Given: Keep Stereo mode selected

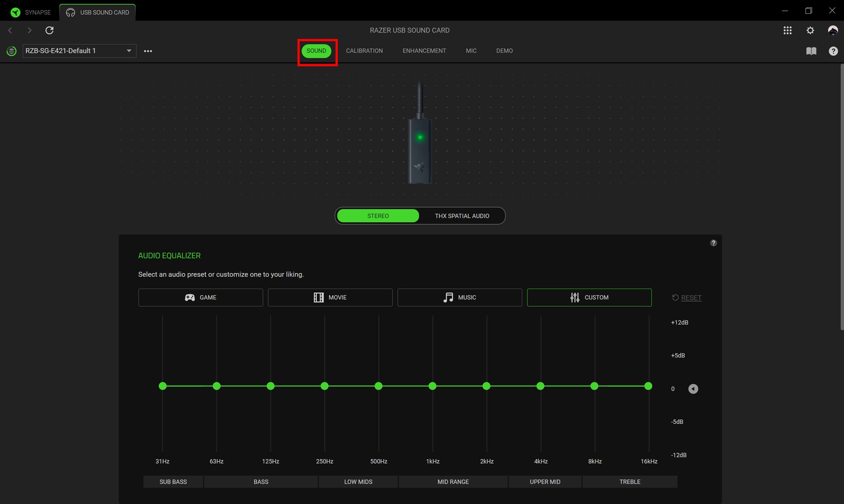Looking at the screenshot, I should 378,215.
